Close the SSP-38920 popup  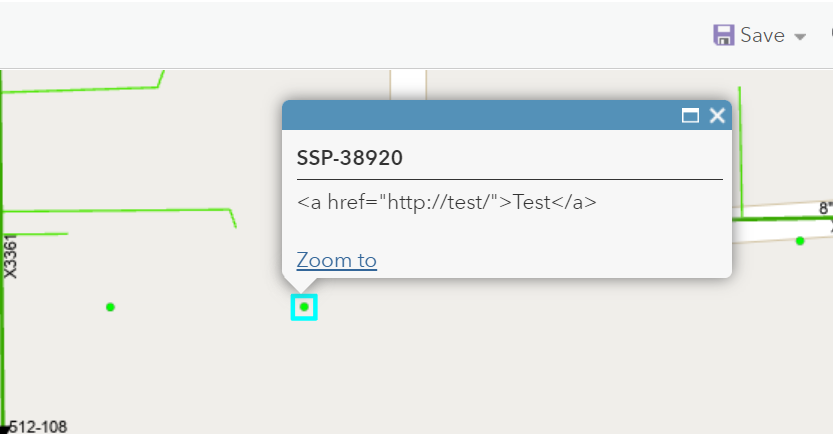[717, 116]
